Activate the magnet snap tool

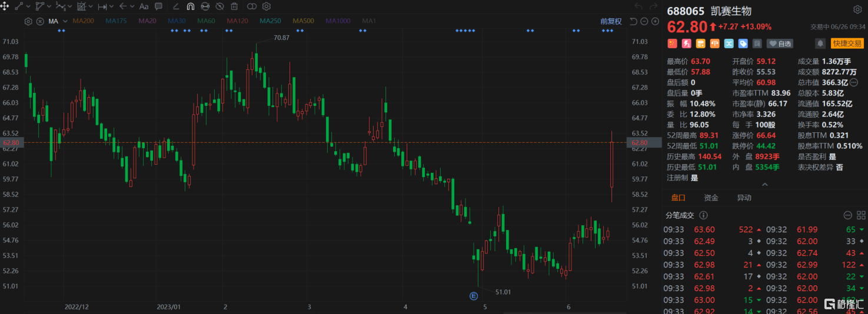click(190, 6)
